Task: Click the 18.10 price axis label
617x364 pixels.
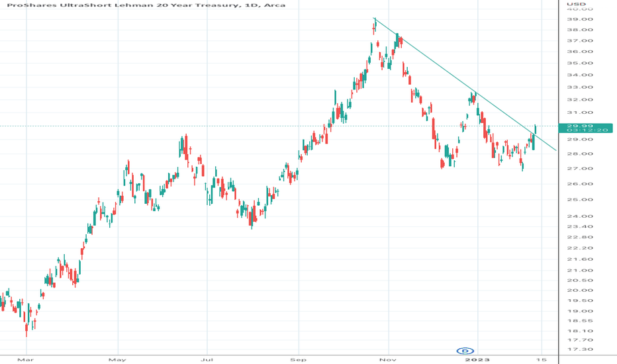Action: click(580, 331)
